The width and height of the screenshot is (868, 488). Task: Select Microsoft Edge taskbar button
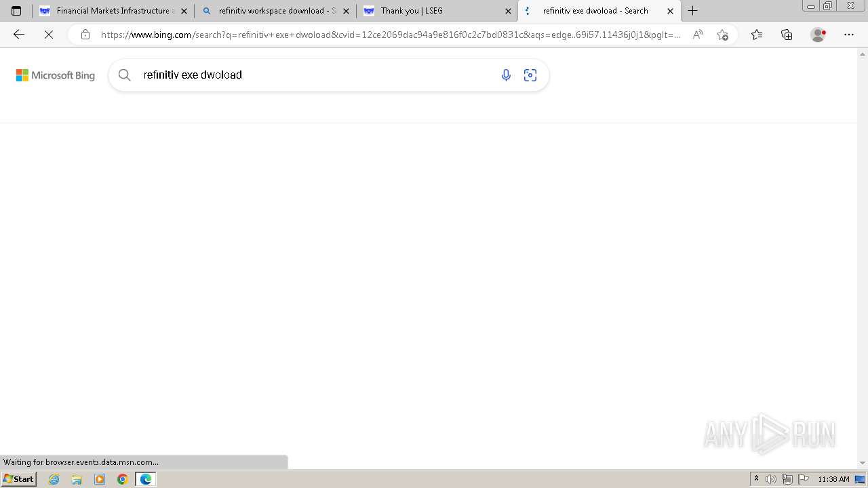pos(146,479)
